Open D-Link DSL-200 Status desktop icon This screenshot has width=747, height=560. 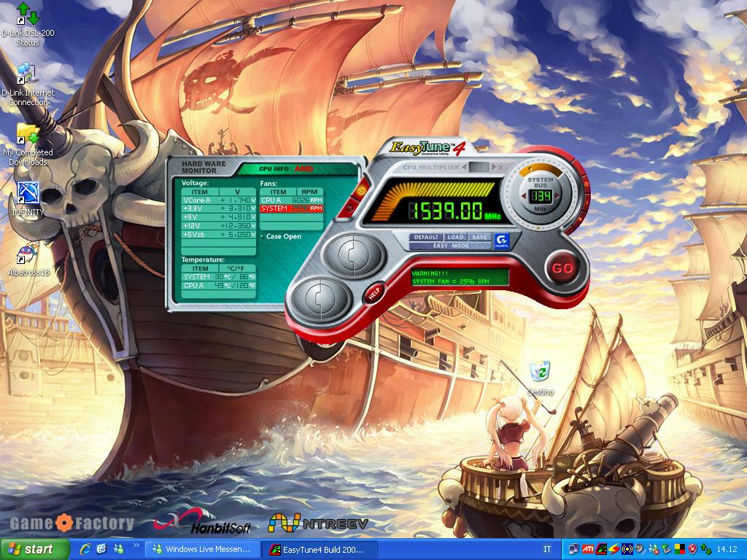pyautogui.click(x=28, y=25)
